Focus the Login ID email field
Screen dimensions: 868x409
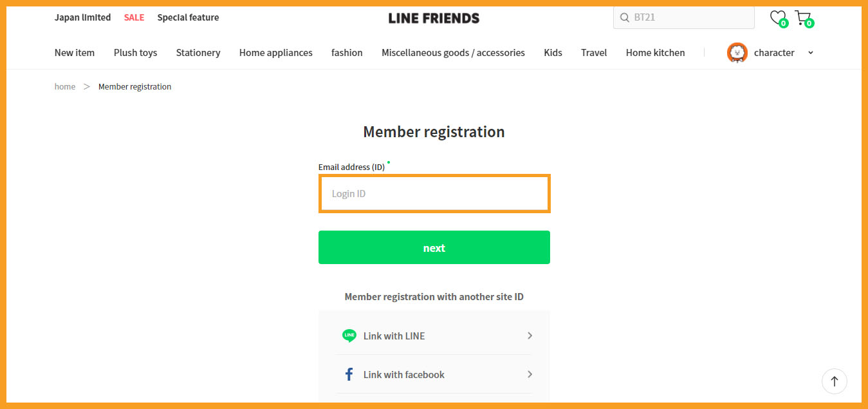(434, 193)
